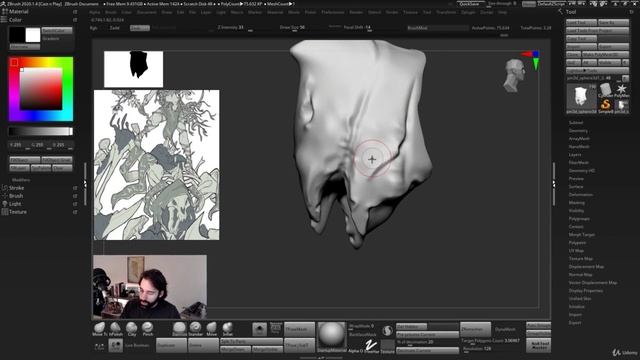Select the black secondary color swatch
This screenshot has height=360, width=640.
17,35
